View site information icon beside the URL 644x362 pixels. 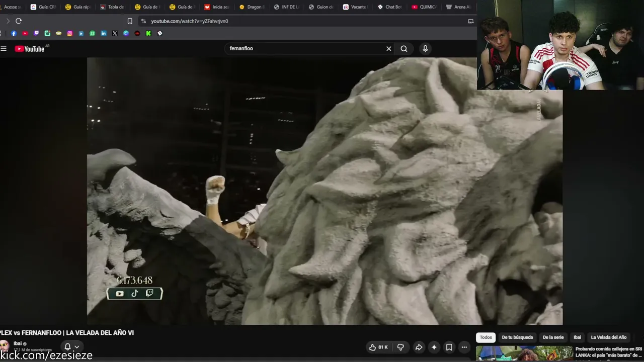click(x=143, y=21)
